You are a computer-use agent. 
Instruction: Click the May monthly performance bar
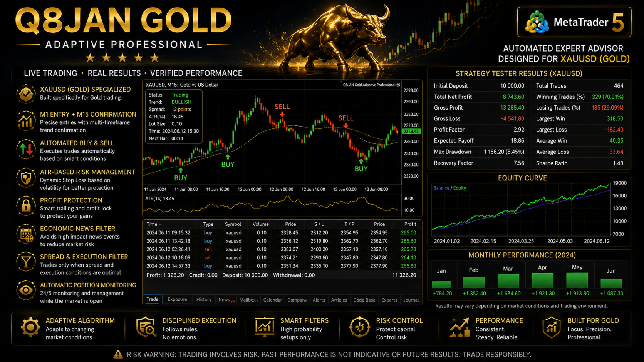pos(577,280)
